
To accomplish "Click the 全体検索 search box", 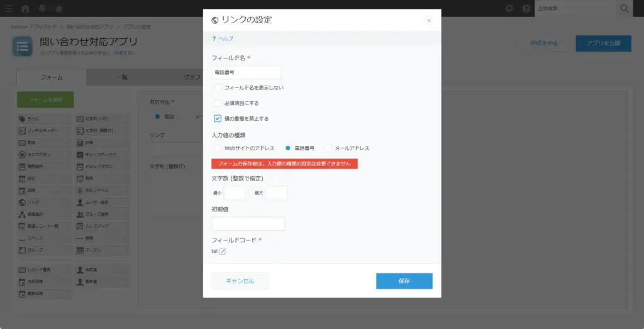I will coord(576,8).
